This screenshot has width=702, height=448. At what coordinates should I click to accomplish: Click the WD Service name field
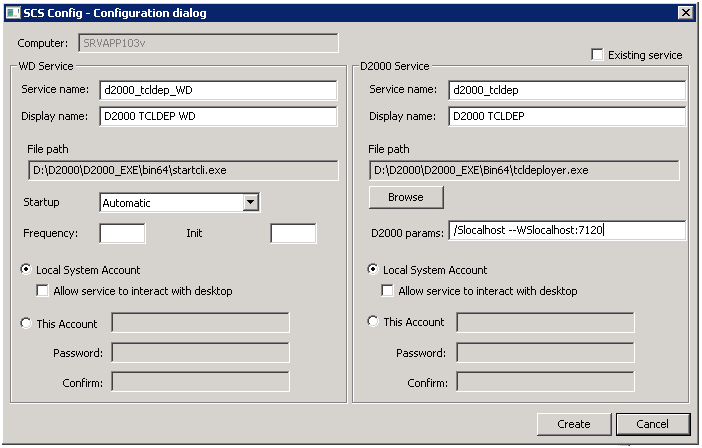click(219, 90)
